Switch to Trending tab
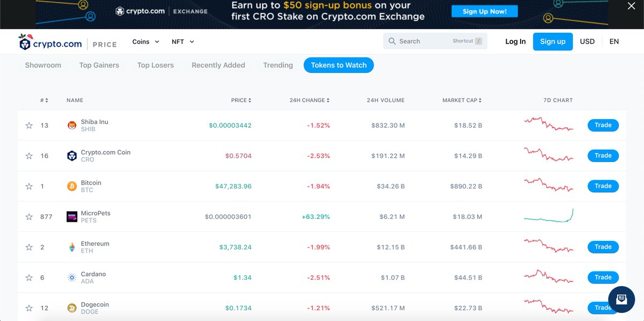 click(x=278, y=65)
